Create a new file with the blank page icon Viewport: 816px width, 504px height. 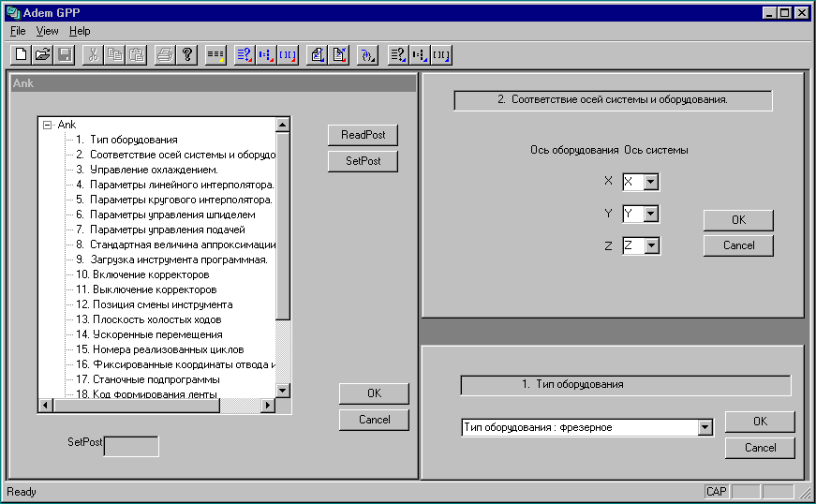[21, 54]
